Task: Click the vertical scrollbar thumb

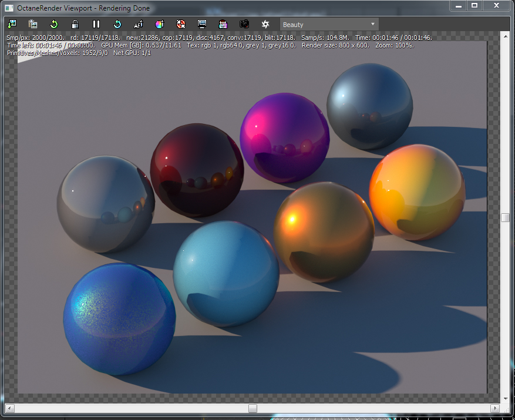Action: [x=505, y=217]
